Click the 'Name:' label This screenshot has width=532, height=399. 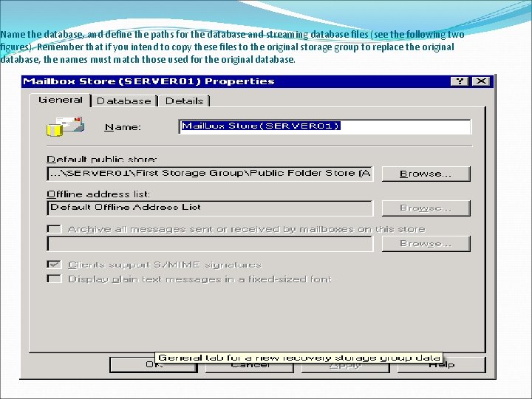click(123, 127)
